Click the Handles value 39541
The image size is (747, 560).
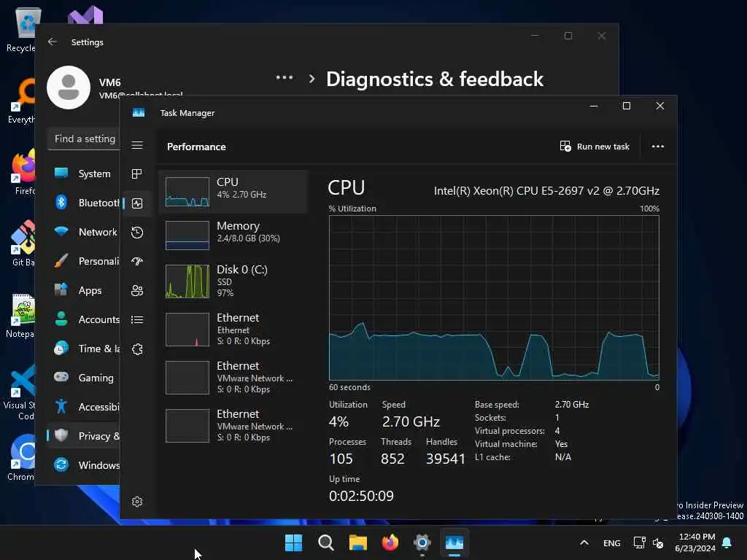(x=445, y=459)
